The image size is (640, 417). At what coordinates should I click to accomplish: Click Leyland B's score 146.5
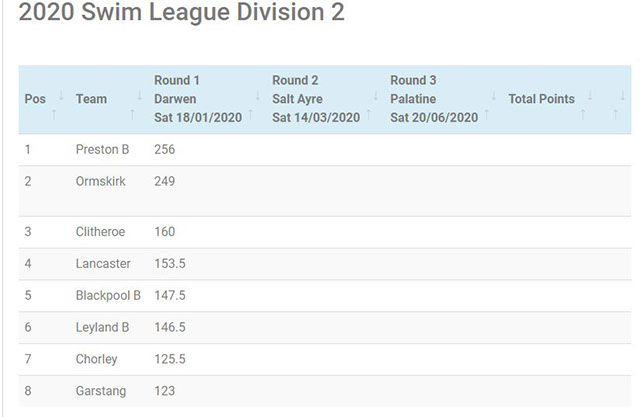point(170,328)
